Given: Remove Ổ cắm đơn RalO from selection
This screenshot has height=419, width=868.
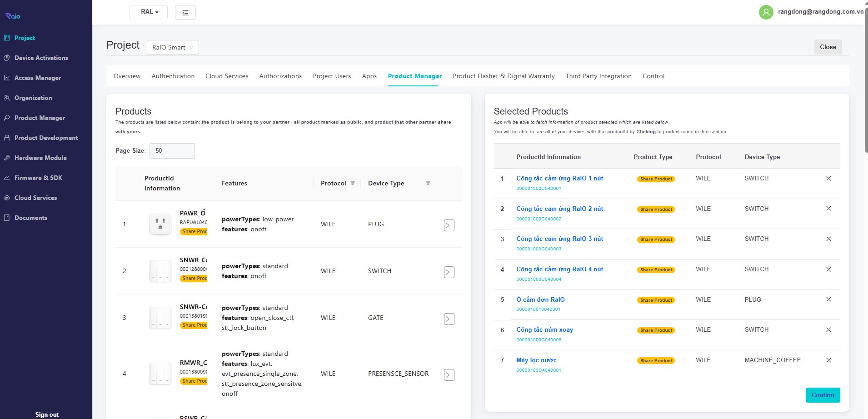Looking at the screenshot, I should point(828,299).
